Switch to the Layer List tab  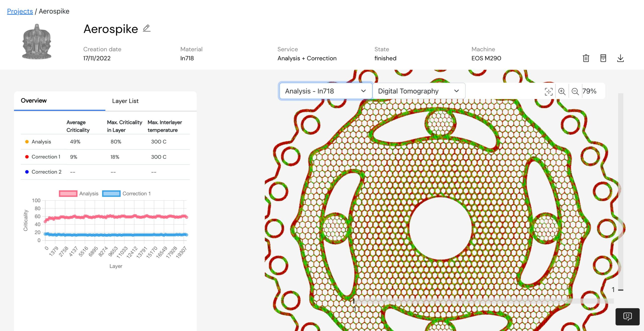pyautogui.click(x=125, y=101)
